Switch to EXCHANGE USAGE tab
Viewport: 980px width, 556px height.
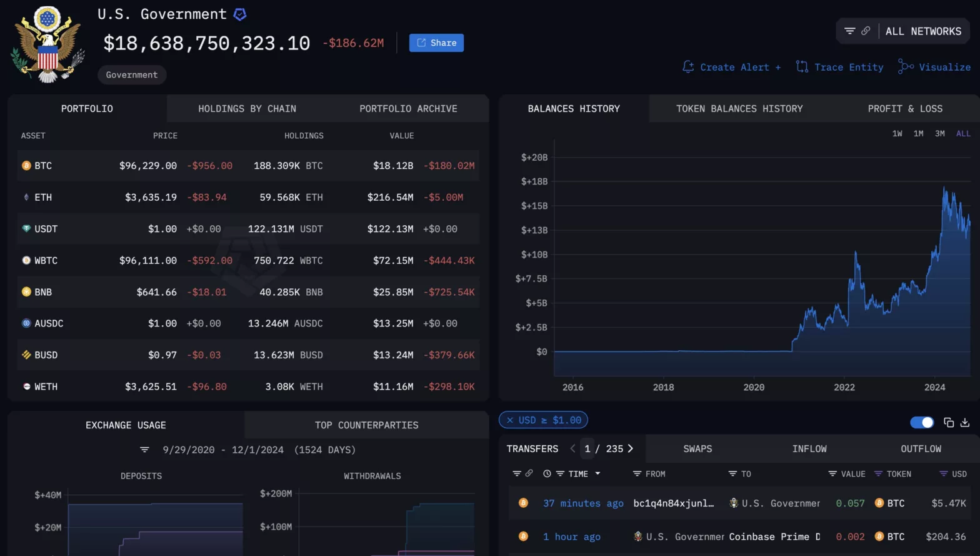coord(126,425)
